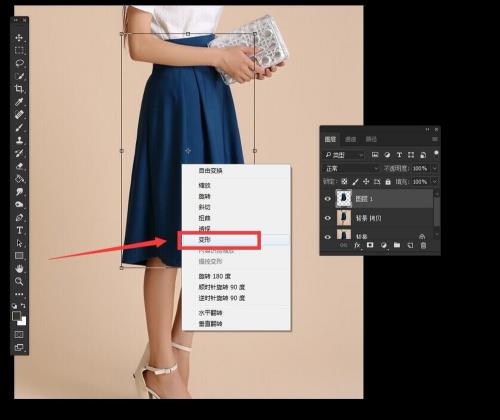Select the Move tool
Viewport: 500px width, 420px height.
coord(19,37)
